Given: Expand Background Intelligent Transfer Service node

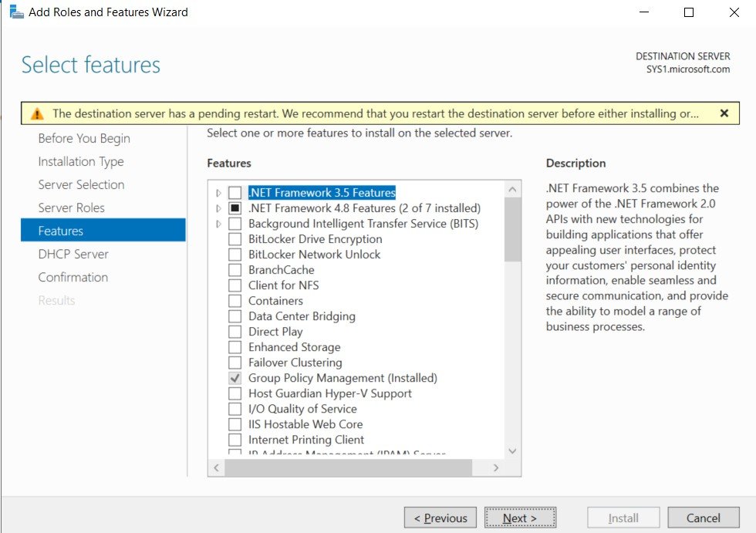Looking at the screenshot, I should point(218,224).
